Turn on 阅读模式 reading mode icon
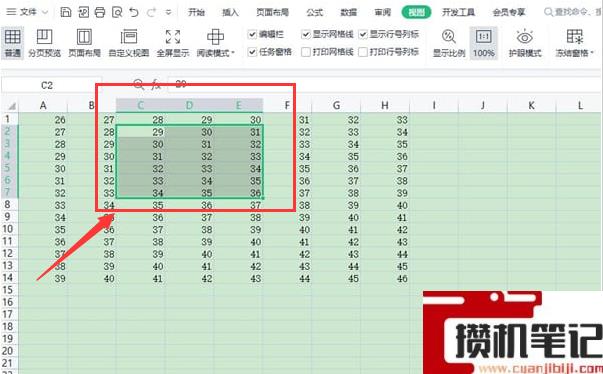The height and width of the screenshot is (374, 603). click(215, 37)
